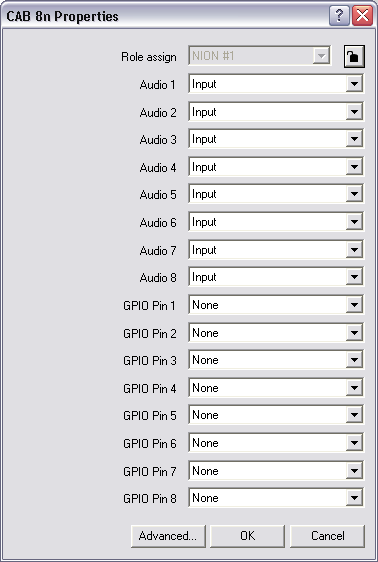Open GPIO Pin 6 dropdown list

(354, 443)
